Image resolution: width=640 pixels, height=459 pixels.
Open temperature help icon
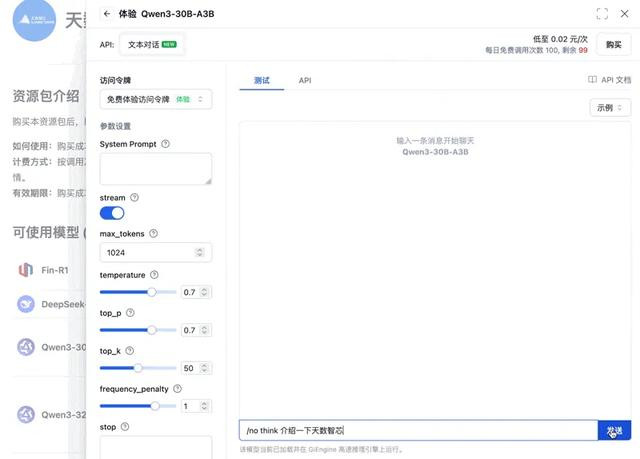pos(154,275)
